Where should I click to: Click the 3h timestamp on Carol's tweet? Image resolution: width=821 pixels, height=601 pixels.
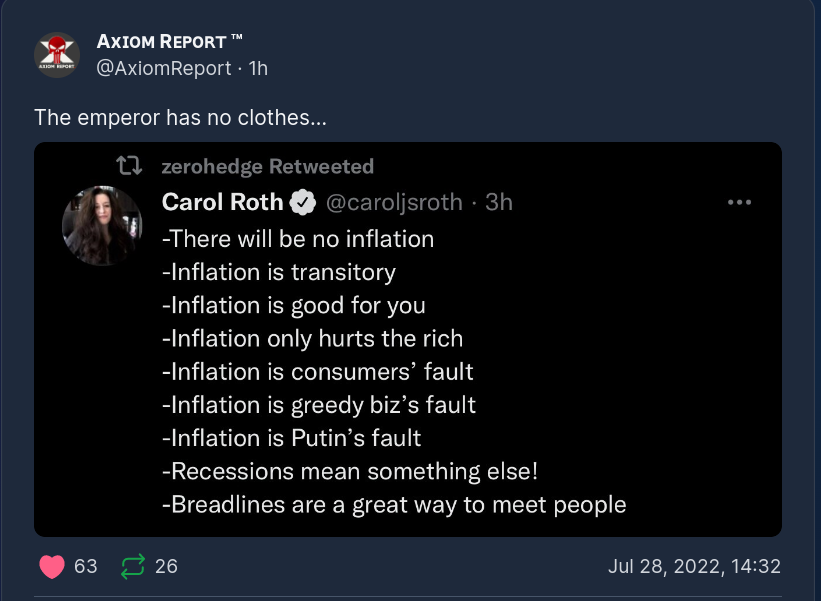[498, 203]
